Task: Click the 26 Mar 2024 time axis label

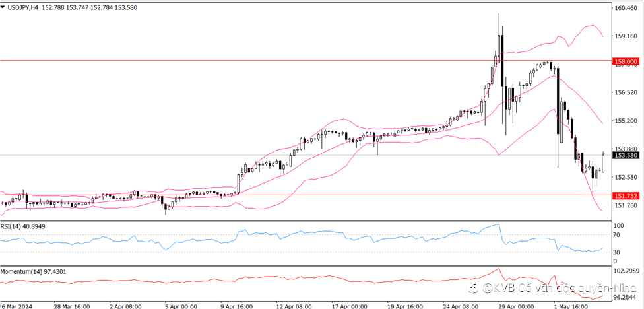Action: point(15,306)
